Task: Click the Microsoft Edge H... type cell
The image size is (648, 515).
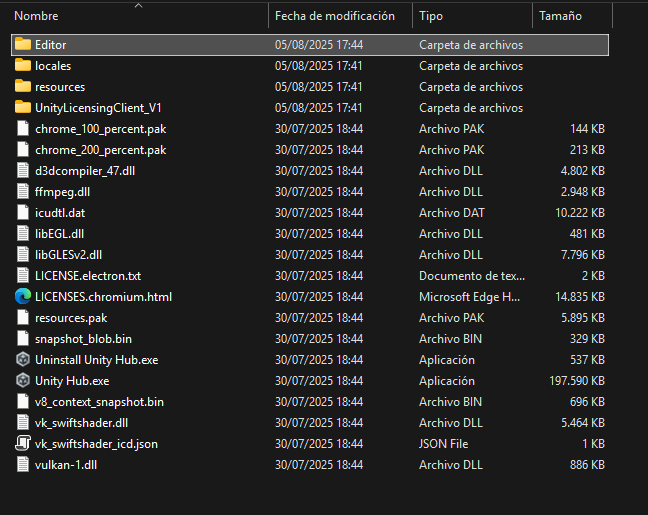Action: pos(469,297)
